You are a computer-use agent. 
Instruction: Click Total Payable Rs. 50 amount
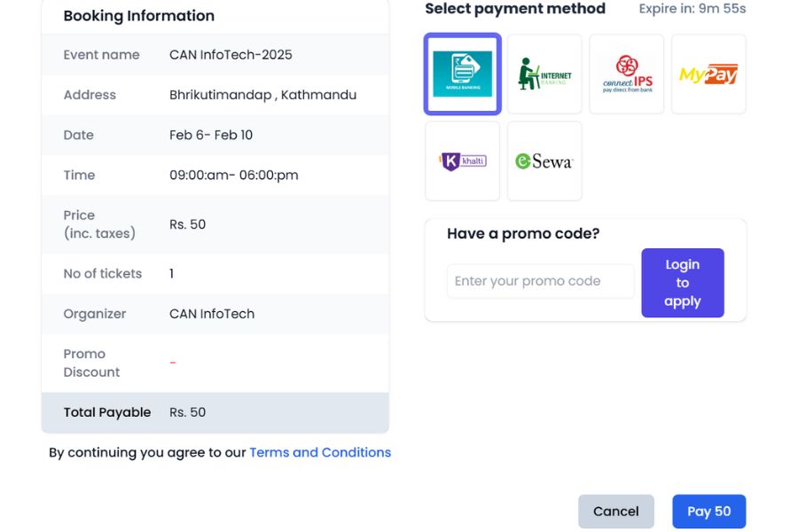187,412
